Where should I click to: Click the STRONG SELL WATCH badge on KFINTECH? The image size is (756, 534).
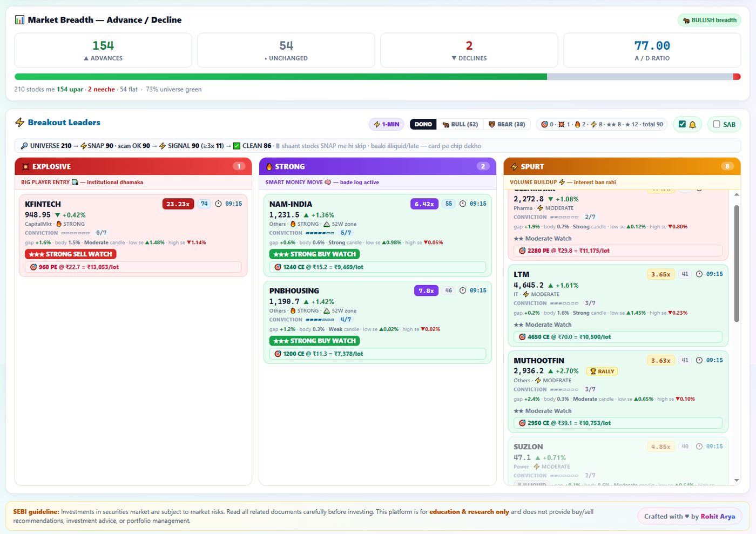click(71, 254)
